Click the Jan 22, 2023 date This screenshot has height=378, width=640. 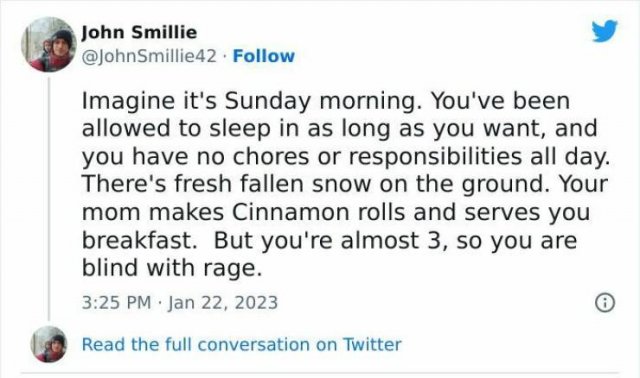(x=223, y=302)
